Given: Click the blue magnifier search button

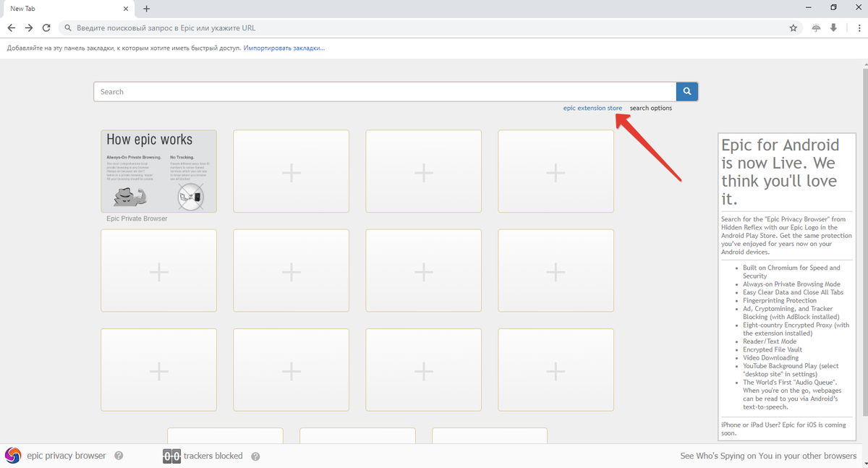Looking at the screenshot, I should coord(686,92).
